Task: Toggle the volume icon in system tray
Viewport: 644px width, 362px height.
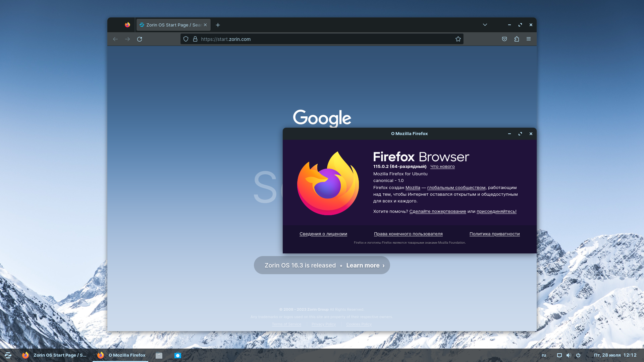Action: [x=569, y=355]
